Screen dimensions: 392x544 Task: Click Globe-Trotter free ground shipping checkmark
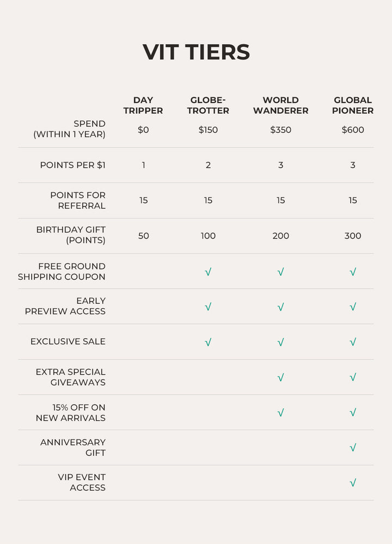click(208, 272)
